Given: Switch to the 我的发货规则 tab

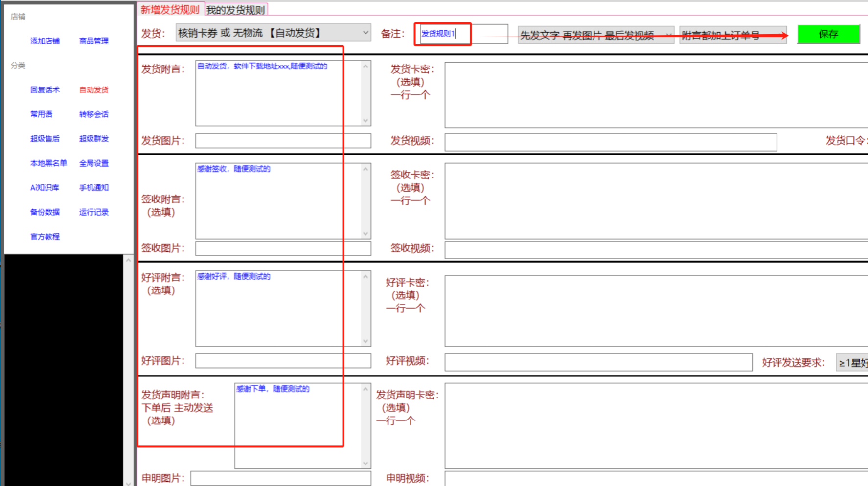Looking at the screenshot, I should tap(235, 10).
